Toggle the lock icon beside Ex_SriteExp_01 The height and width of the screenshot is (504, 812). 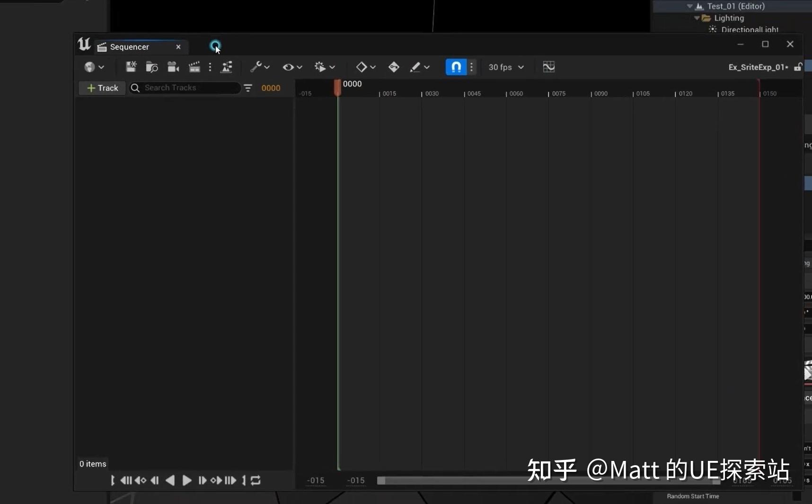pos(798,67)
